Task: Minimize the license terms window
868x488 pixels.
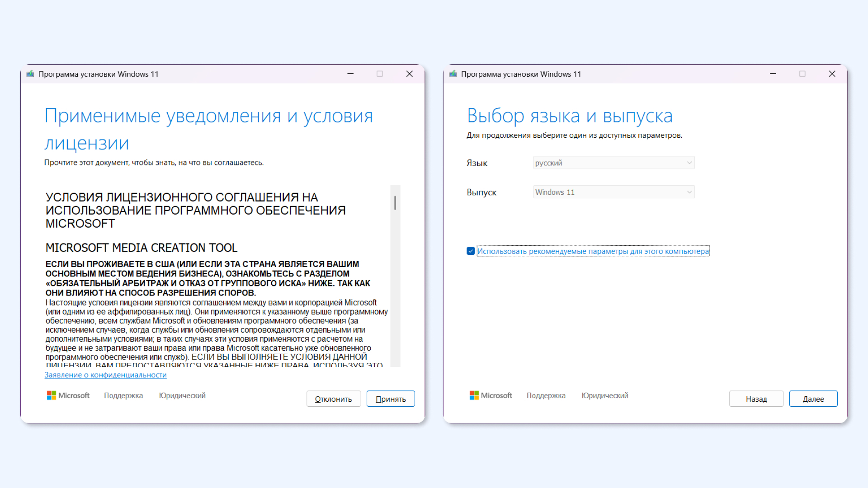Action: (x=350, y=74)
